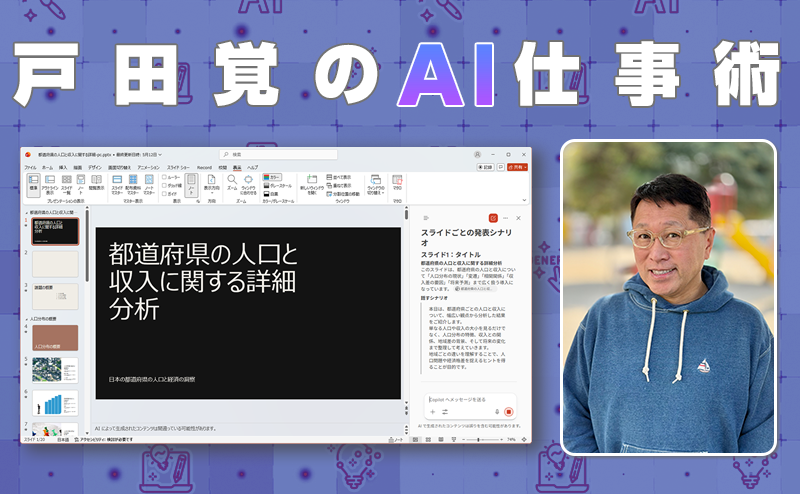The height and width of the screenshot is (494, 800).
Task: Open the Comments pane icon beside Share
Action: click(x=501, y=167)
